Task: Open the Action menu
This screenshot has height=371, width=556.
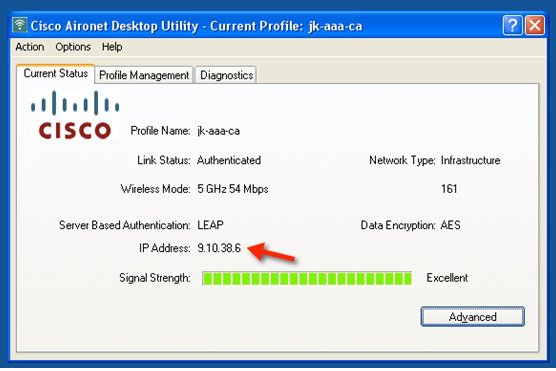Action: [30, 47]
